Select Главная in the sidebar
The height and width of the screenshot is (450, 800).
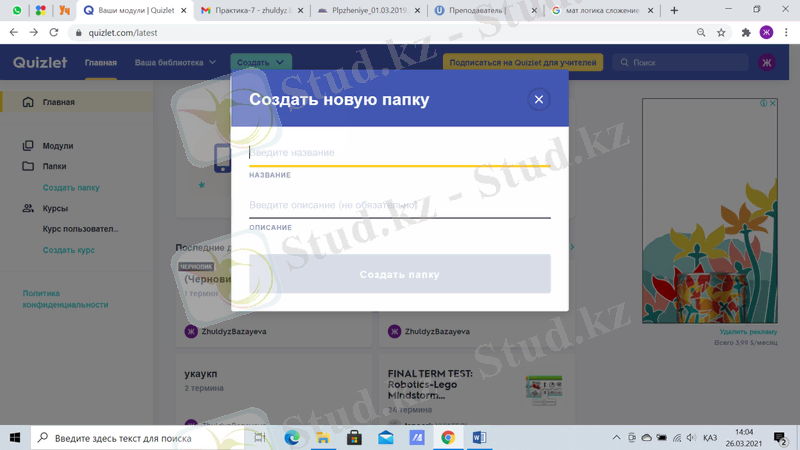click(77, 102)
